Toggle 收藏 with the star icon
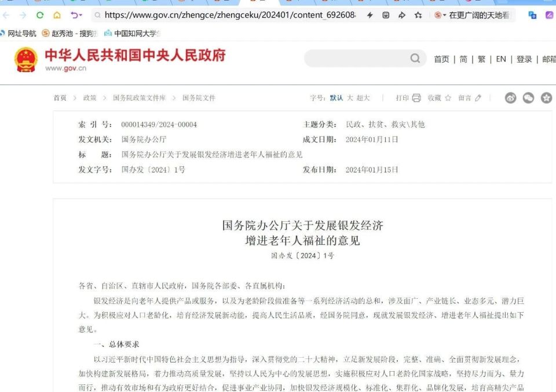 point(448,98)
